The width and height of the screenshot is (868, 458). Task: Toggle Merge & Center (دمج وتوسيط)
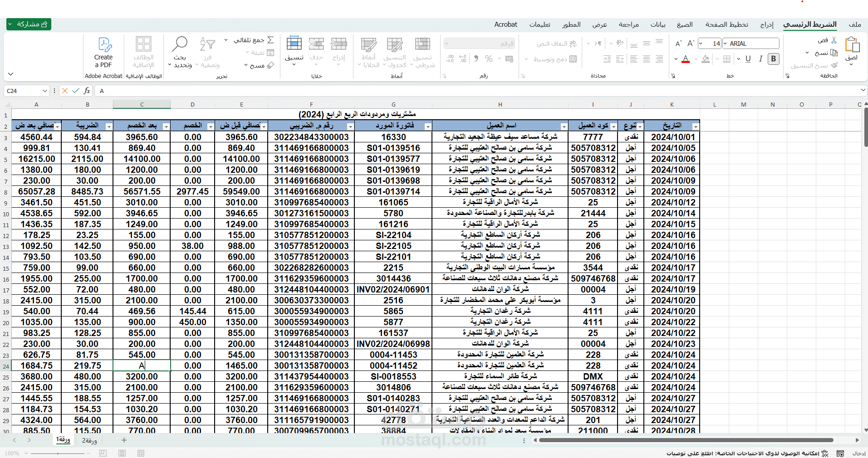tap(555, 58)
